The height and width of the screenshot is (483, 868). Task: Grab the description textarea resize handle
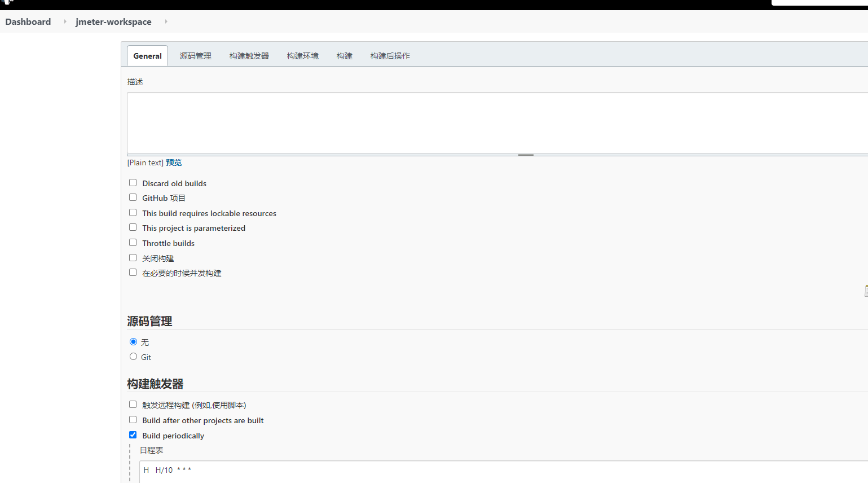[x=526, y=155]
